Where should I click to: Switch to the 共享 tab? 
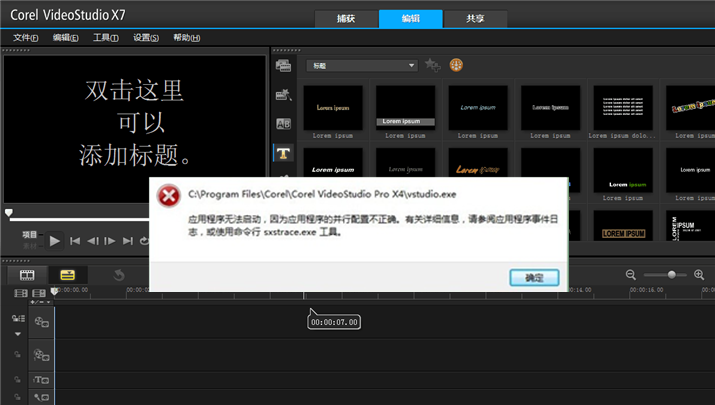tap(475, 19)
